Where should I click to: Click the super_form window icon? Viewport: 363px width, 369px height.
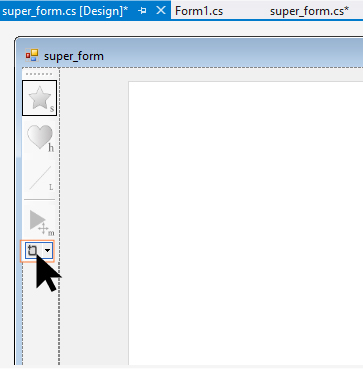[32, 56]
